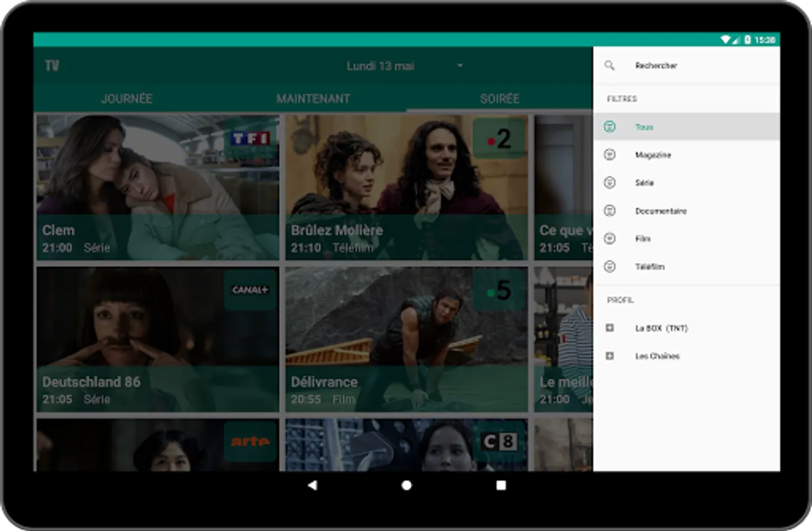The height and width of the screenshot is (531, 812).
Task: Click the La BOX (TNT) profile icon
Action: pos(610,328)
